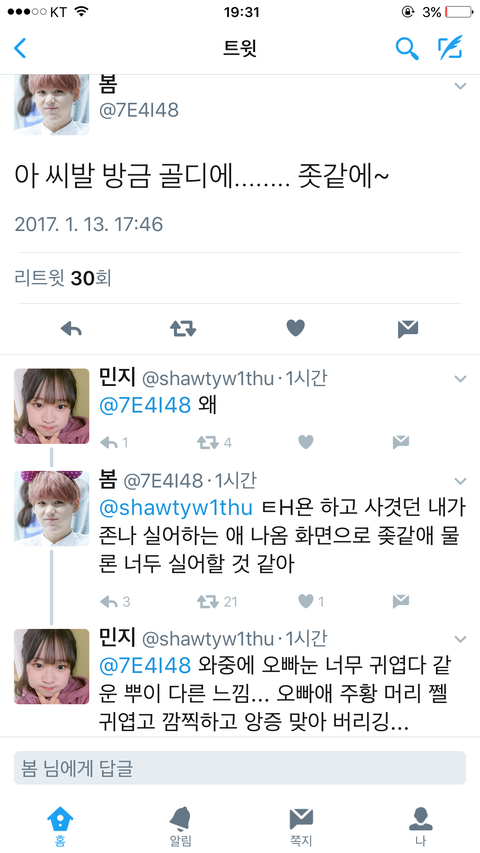
Task: Reply icon with count 3 on 봄's reply
Action: 115,601
